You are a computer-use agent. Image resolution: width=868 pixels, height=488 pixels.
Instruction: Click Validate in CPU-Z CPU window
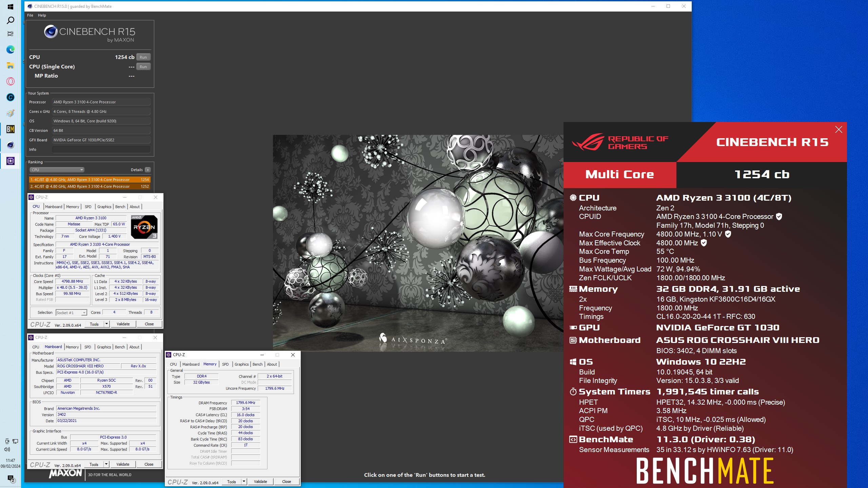point(123,324)
